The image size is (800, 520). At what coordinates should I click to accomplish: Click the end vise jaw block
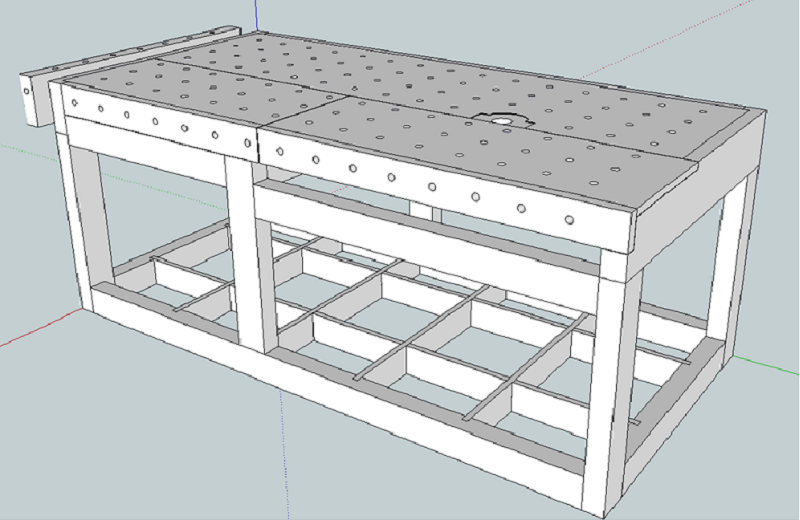pyautogui.click(x=36, y=101)
